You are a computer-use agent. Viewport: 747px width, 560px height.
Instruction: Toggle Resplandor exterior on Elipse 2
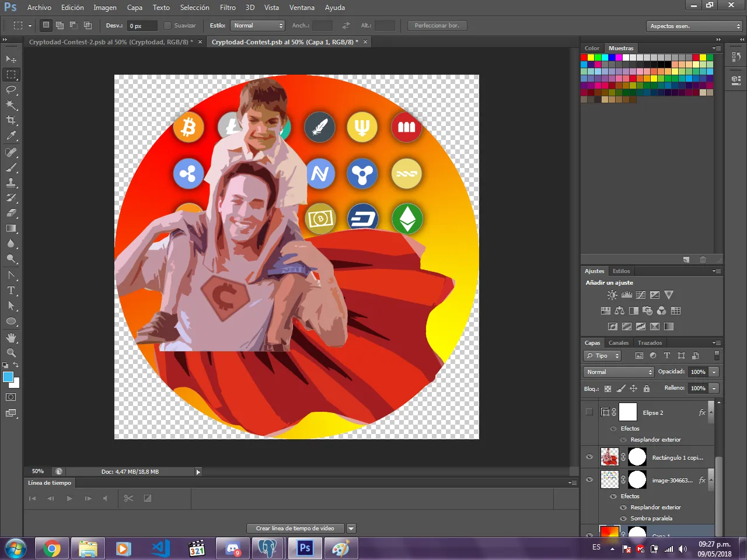pos(623,440)
